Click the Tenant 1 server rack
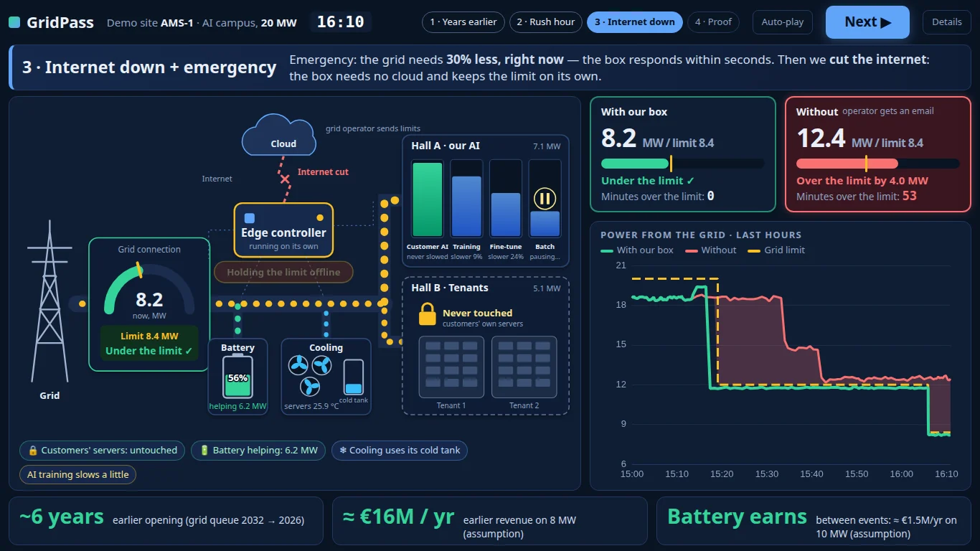 tap(451, 367)
